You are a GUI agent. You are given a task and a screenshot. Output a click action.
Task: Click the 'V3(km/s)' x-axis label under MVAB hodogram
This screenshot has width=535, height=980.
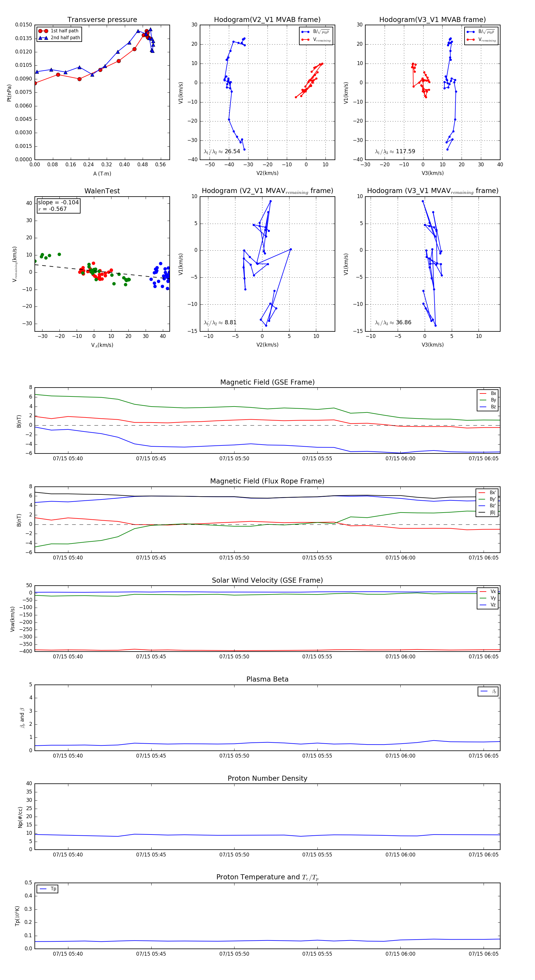click(432, 173)
